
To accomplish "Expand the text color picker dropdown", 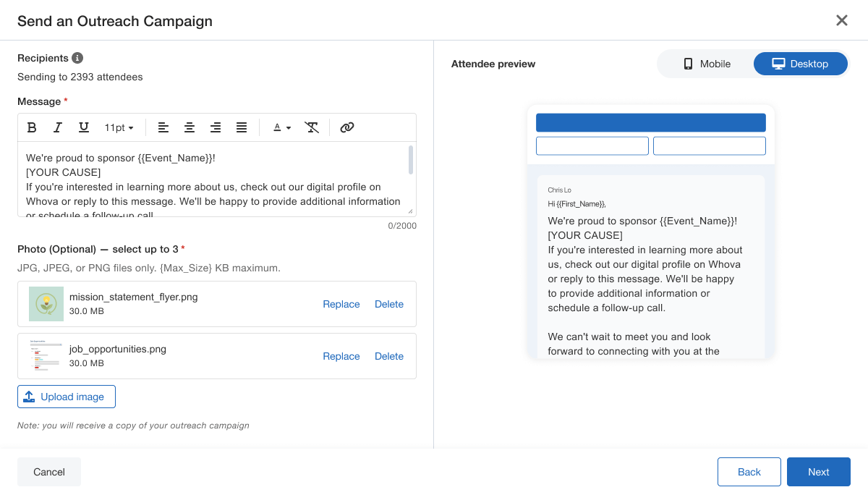I will [281, 127].
